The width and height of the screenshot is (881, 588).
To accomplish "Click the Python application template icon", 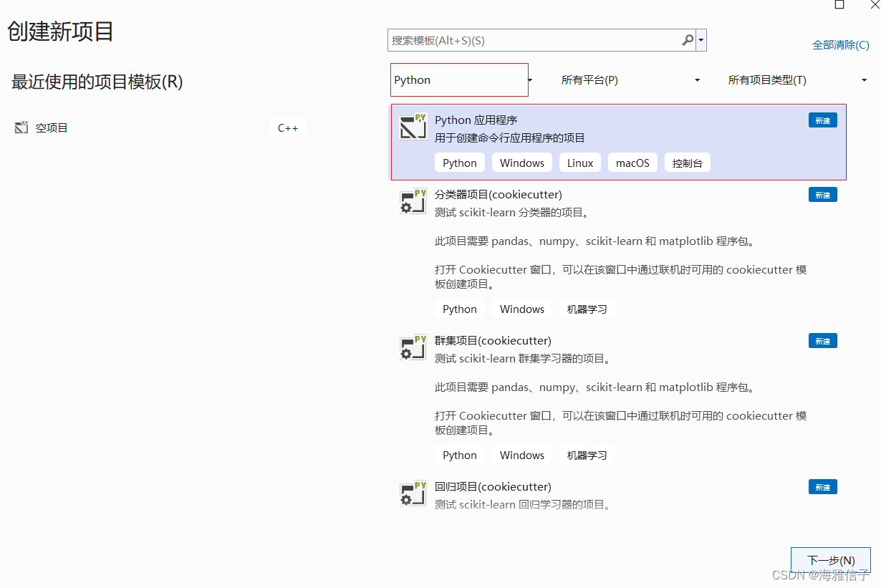I will point(413,126).
